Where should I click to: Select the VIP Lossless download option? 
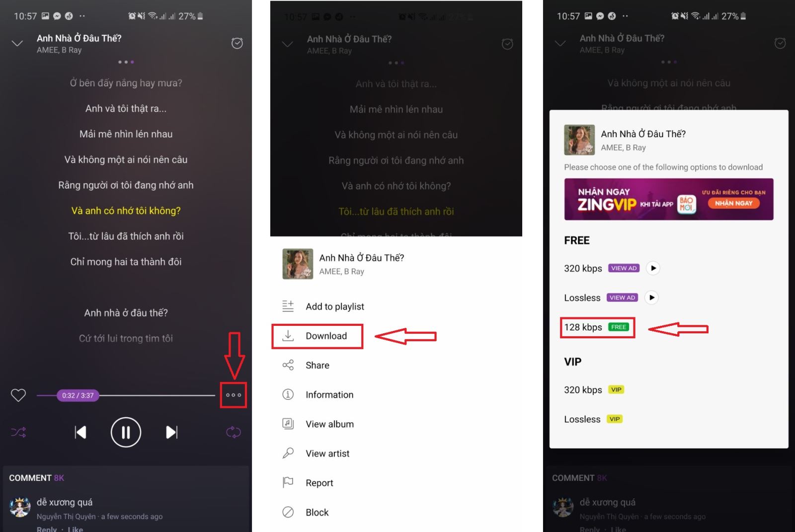tap(593, 419)
